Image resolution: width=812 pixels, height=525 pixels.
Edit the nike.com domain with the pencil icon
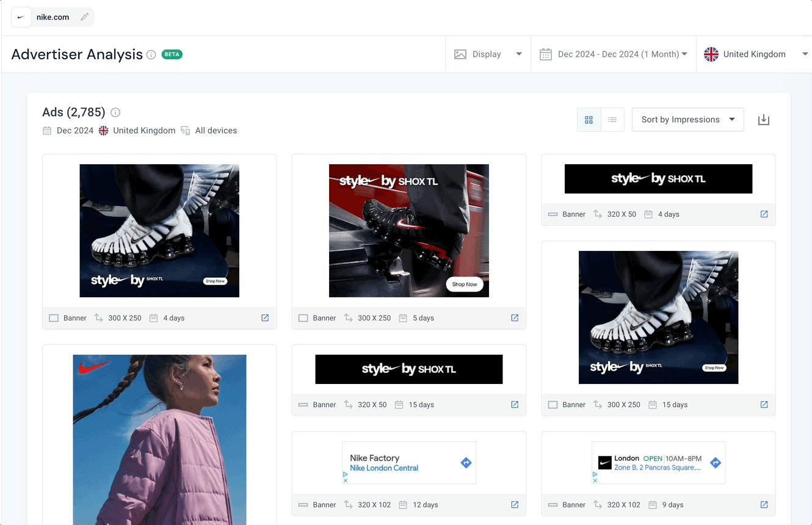pos(84,17)
